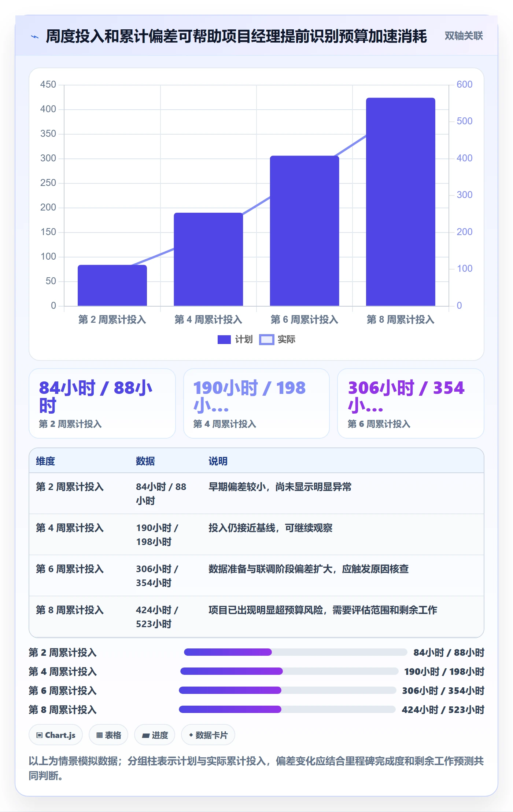Click the 维度 column header

click(45, 461)
